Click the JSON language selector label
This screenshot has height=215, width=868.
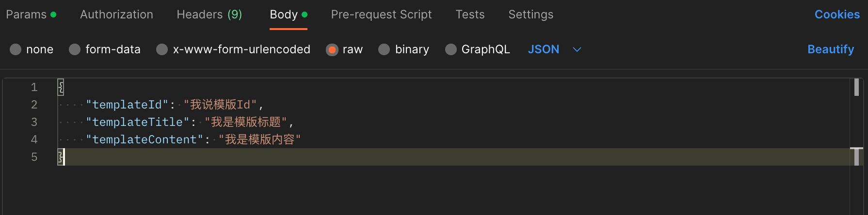[543, 49]
